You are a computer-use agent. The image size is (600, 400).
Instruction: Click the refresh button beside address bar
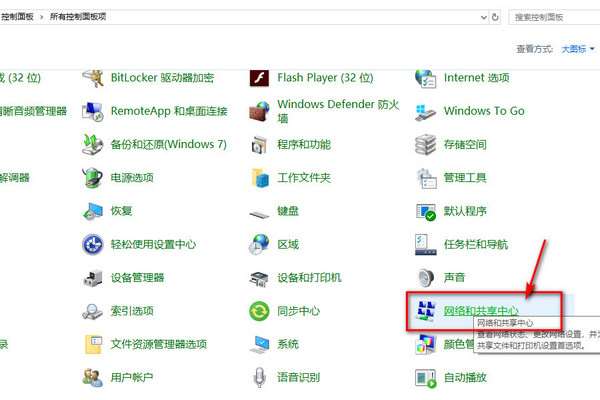point(495,17)
